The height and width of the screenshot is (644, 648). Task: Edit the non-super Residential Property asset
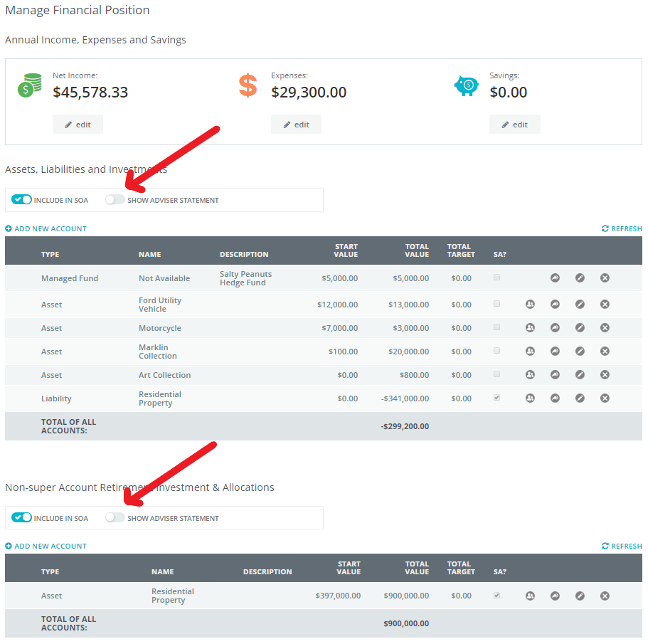pos(580,596)
